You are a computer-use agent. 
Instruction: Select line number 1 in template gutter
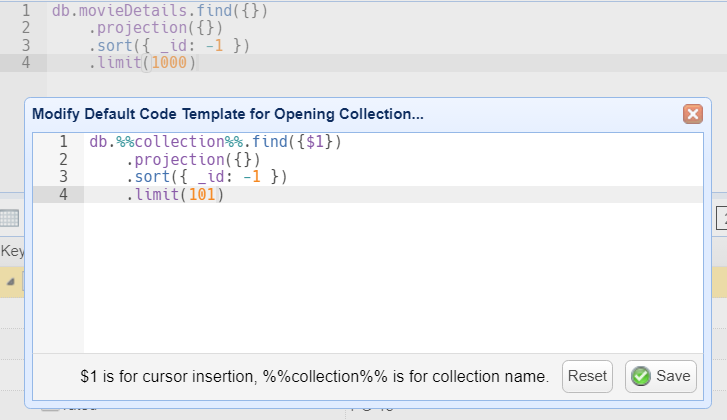tap(63, 142)
